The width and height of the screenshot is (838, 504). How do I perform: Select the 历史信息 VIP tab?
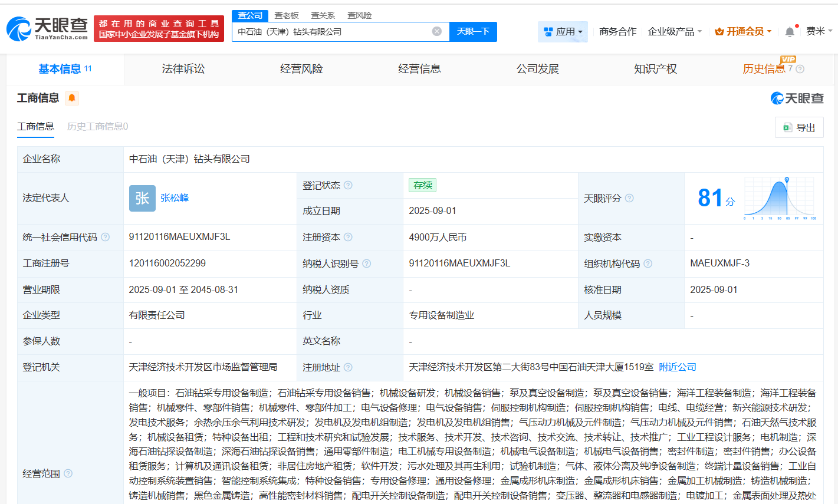point(764,69)
